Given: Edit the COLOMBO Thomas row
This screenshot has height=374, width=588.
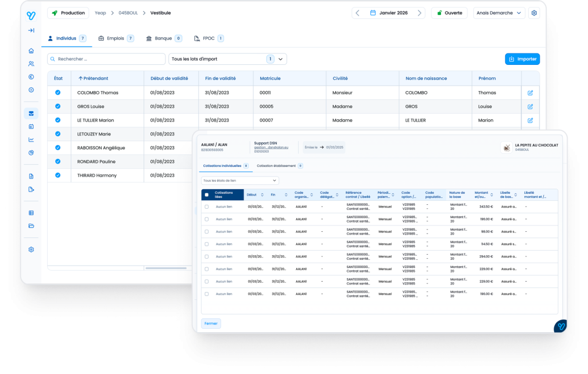Looking at the screenshot, I should (530, 92).
